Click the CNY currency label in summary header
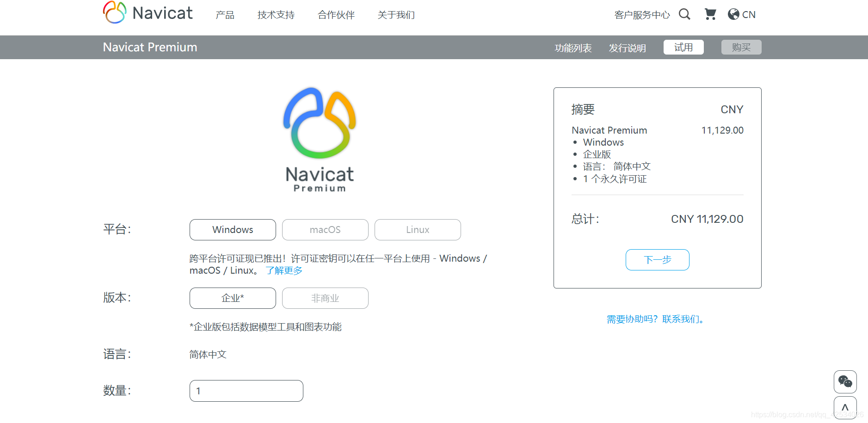This screenshot has width=868, height=423. coord(732,110)
